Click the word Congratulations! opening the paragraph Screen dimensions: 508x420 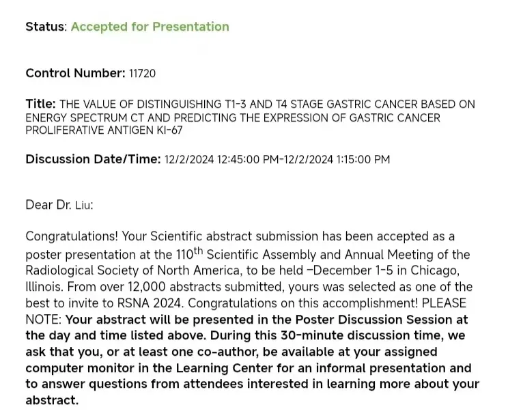pos(72,236)
